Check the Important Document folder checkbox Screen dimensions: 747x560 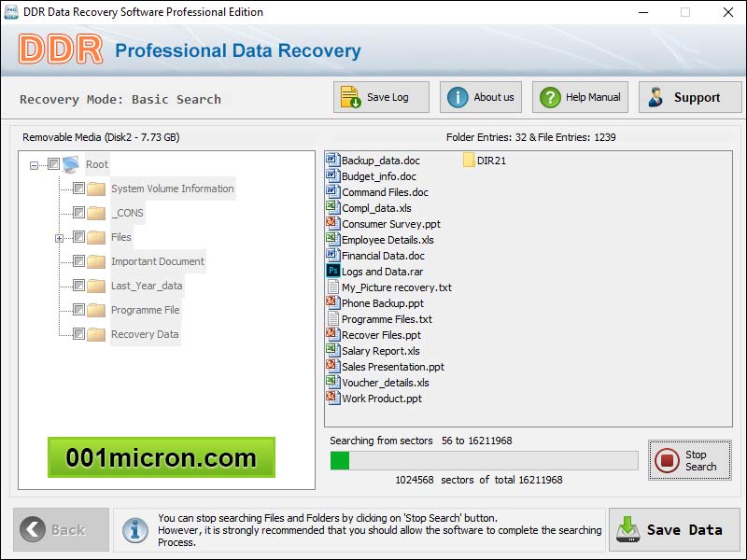click(x=78, y=261)
